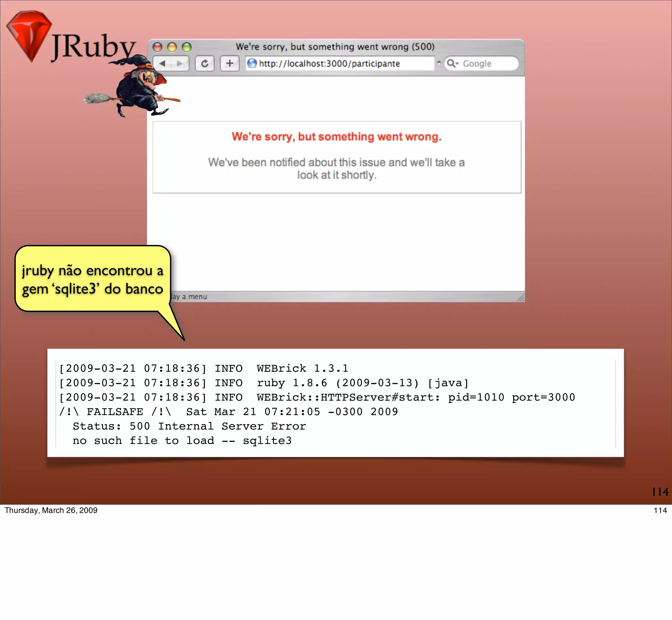Reload the page with the refresh button

click(205, 63)
